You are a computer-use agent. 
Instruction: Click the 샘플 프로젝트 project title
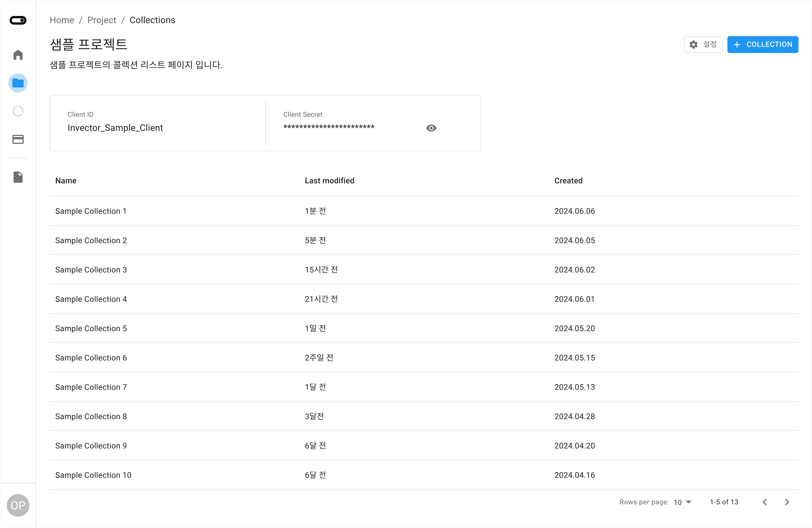click(x=89, y=44)
